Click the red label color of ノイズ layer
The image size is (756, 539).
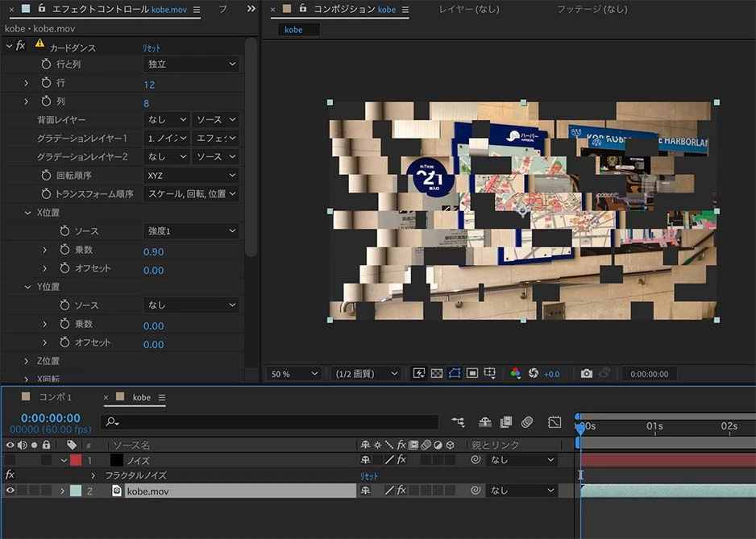[x=76, y=460]
